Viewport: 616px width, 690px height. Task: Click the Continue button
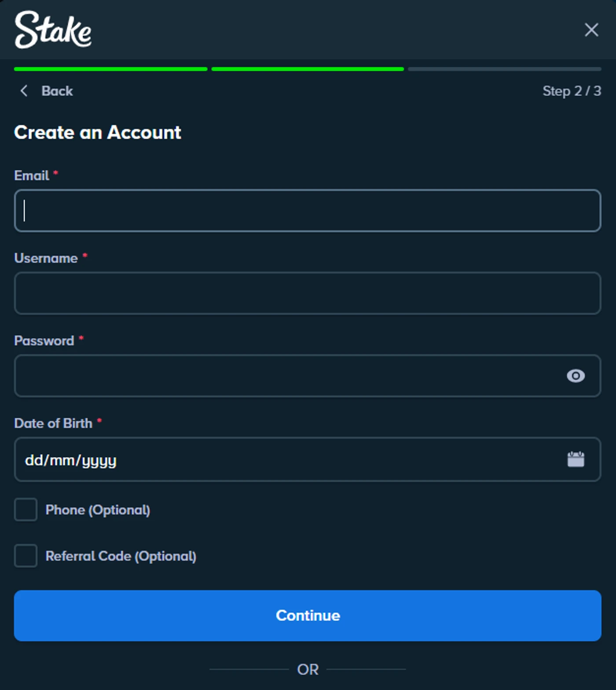308,615
